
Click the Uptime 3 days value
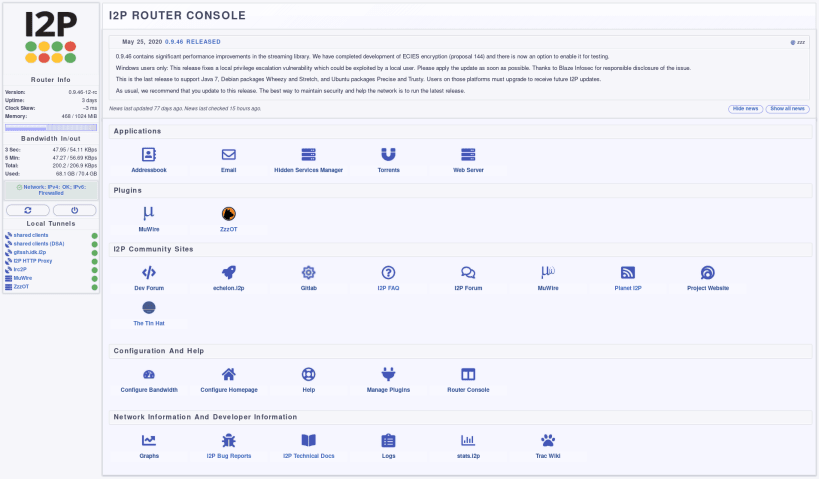tap(89, 100)
